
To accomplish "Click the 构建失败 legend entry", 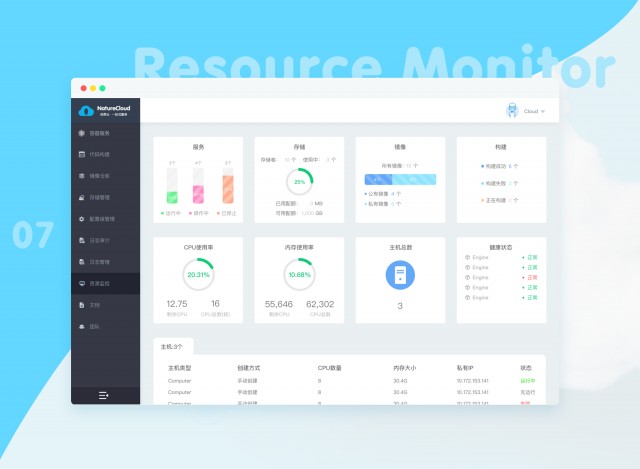I will [x=500, y=183].
